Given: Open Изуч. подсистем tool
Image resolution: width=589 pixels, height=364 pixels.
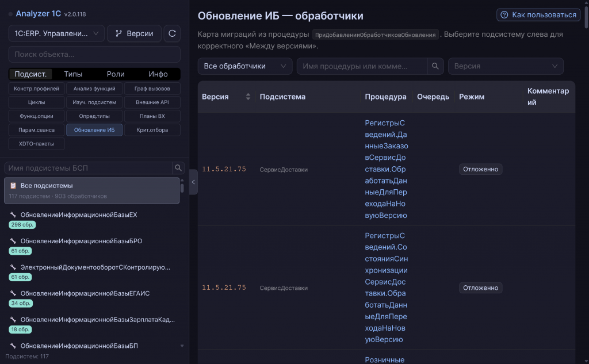Looking at the screenshot, I should click(94, 102).
